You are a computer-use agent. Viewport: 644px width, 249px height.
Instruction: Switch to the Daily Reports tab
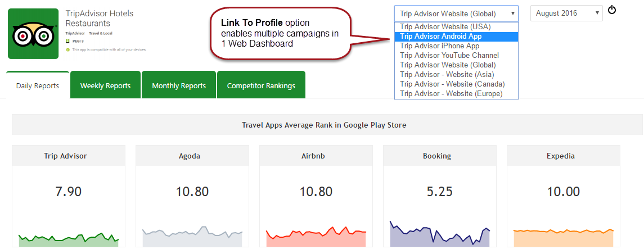[38, 86]
